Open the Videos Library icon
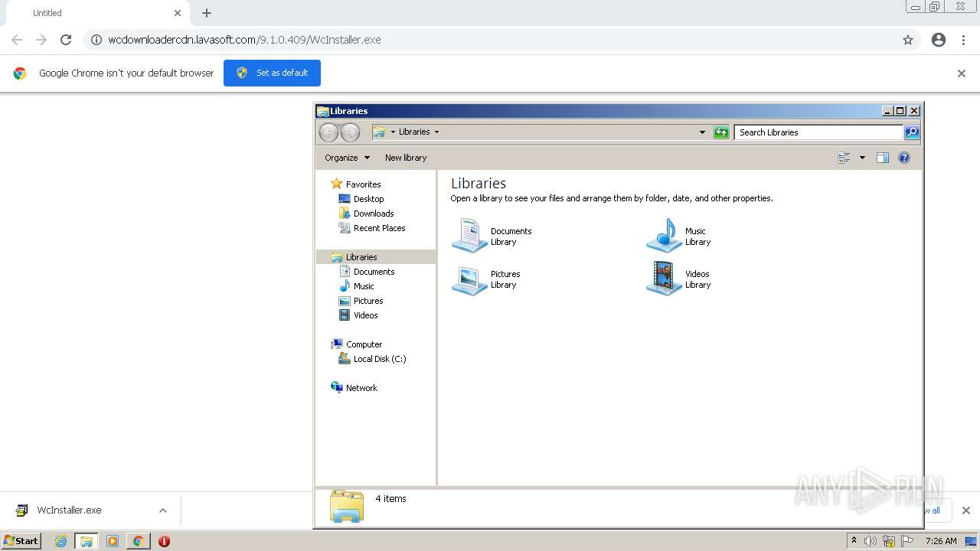980x551 pixels. coord(679,279)
